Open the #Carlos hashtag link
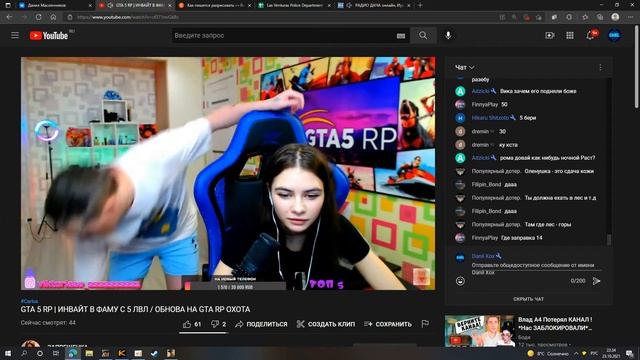The image size is (640, 360). pos(29,301)
